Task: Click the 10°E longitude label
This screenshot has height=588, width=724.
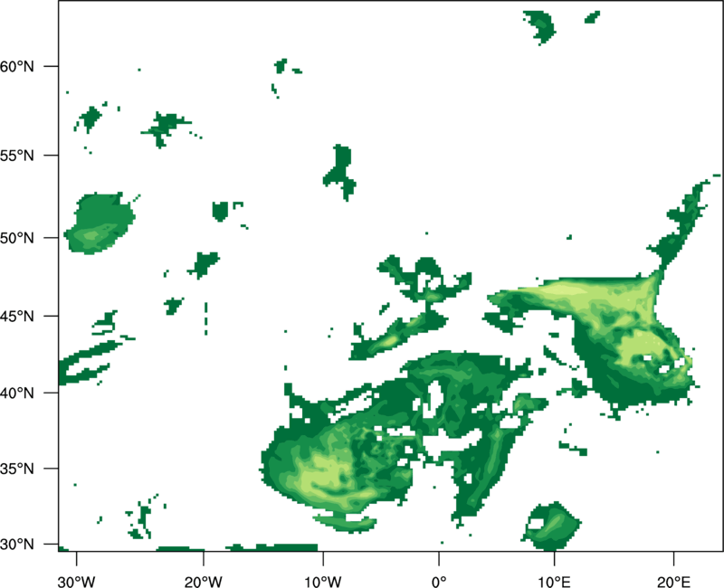Action: click(x=554, y=582)
